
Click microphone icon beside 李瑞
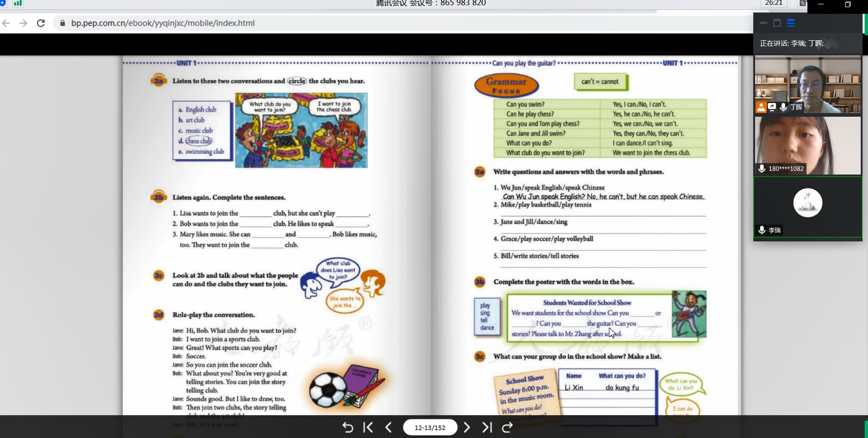tap(762, 230)
